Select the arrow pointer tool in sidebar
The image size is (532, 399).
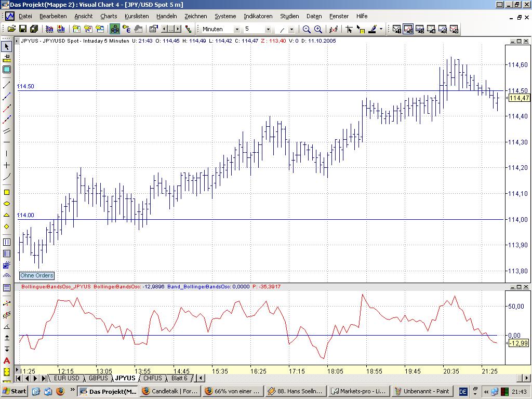pyautogui.click(x=7, y=47)
